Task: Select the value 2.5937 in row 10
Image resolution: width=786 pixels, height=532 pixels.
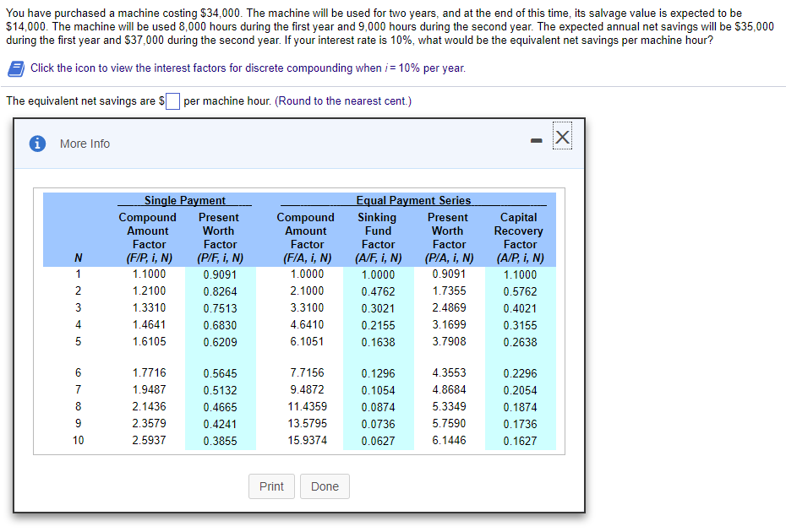Action: click(x=149, y=440)
